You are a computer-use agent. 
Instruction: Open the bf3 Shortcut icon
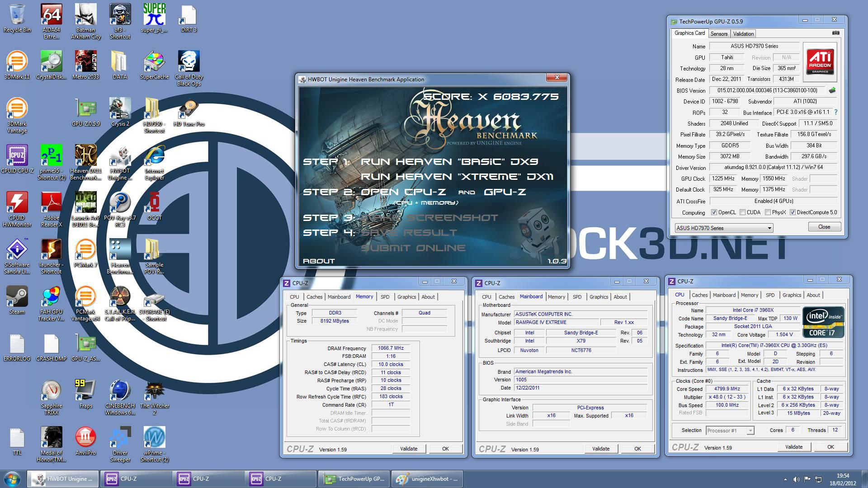click(x=120, y=21)
